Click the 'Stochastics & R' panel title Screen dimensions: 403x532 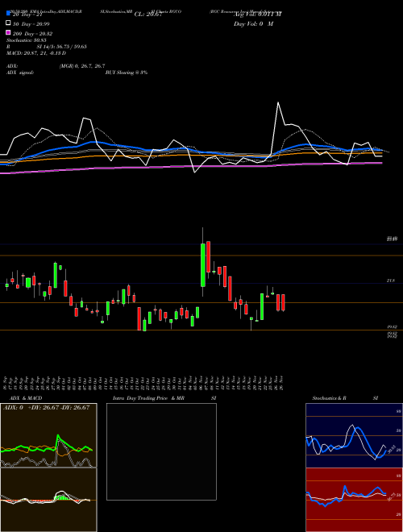(330, 398)
